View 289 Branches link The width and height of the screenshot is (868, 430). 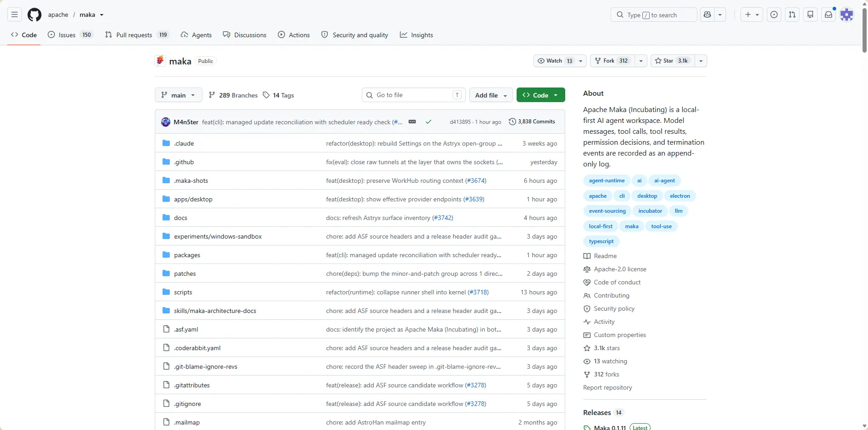tap(233, 95)
